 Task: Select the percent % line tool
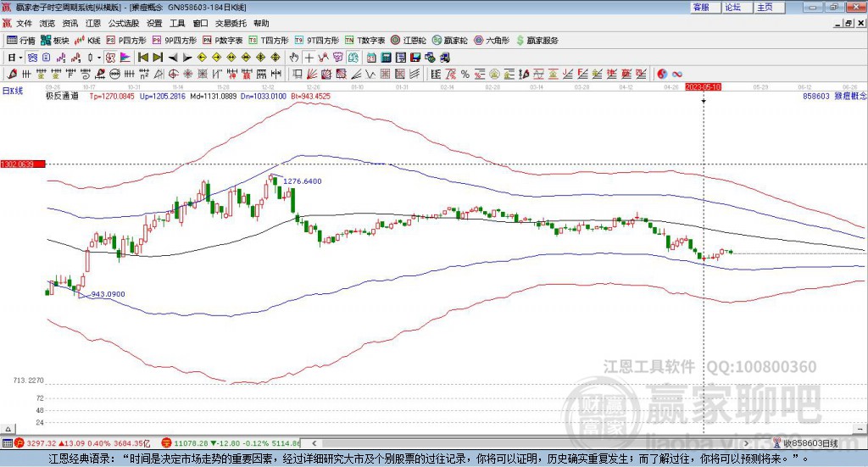pyautogui.click(x=465, y=74)
